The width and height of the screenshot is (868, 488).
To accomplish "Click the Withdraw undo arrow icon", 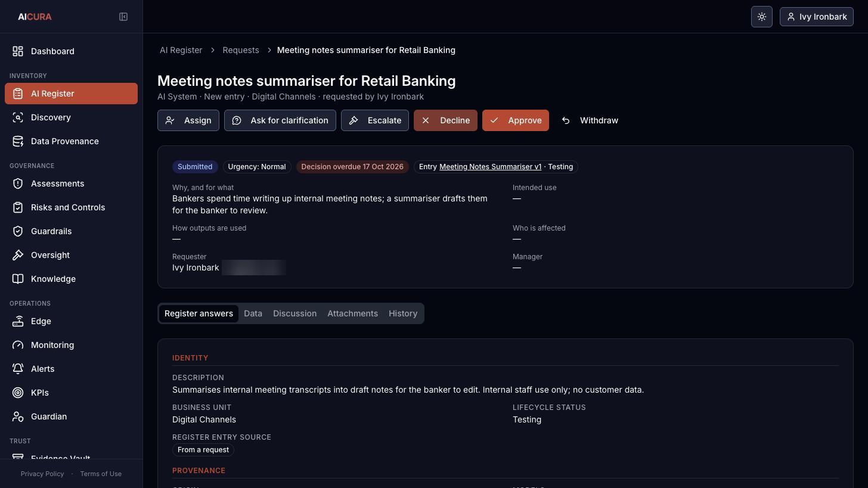I will click(x=566, y=120).
